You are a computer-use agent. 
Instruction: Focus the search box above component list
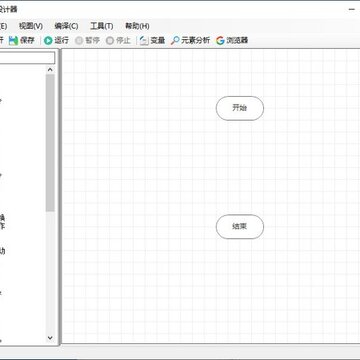[x=27, y=58]
